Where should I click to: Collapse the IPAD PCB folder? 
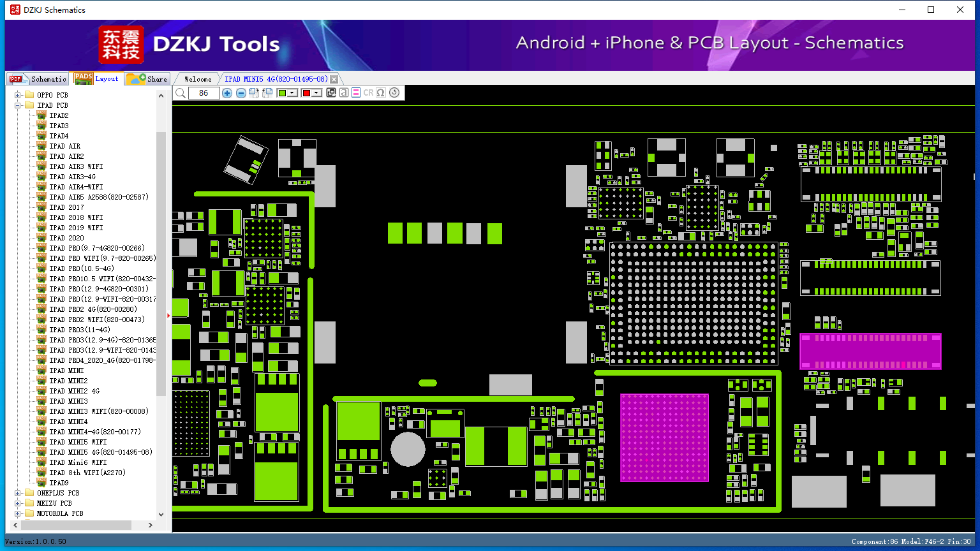pos(18,105)
